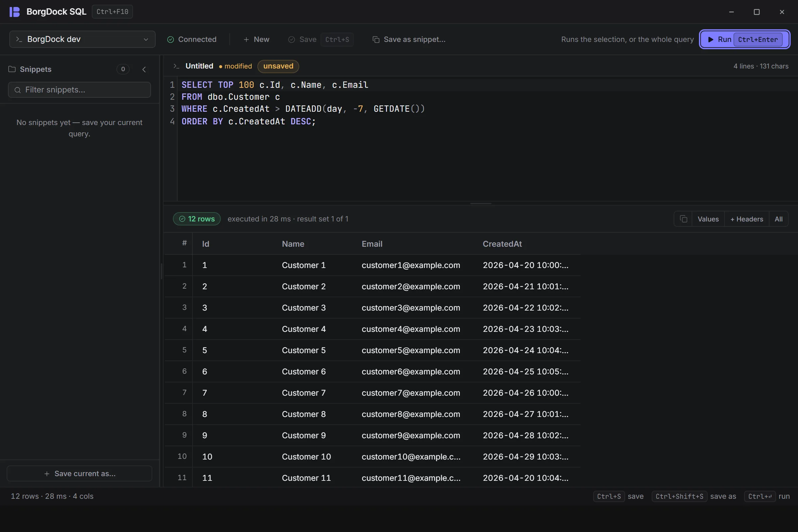Click editor line 3 WHERE clause
The width and height of the screenshot is (798, 532).
pos(303,109)
